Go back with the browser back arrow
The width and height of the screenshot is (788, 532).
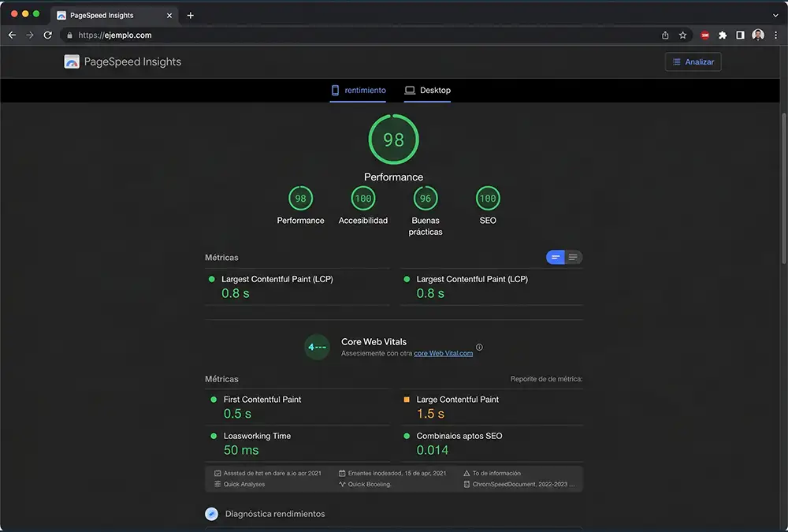click(x=12, y=35)
